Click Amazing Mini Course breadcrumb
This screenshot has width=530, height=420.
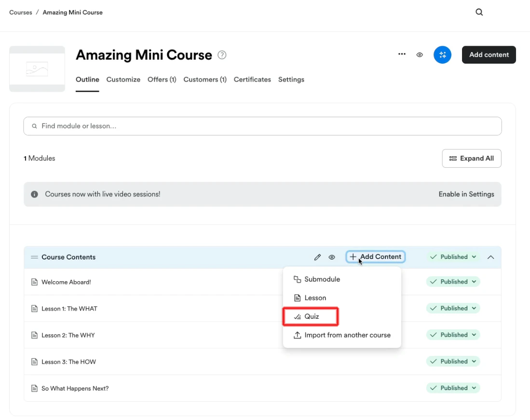72,13
